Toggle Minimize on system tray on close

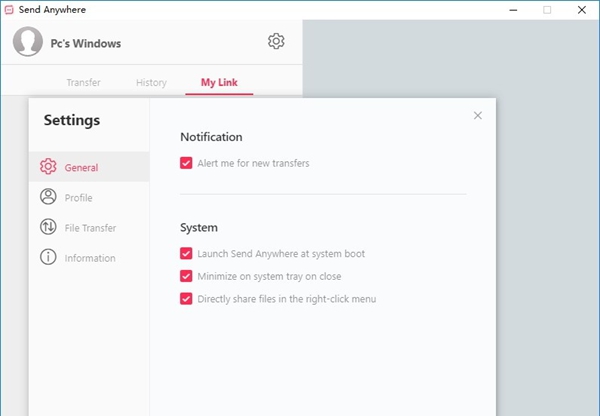pos(186,276)
